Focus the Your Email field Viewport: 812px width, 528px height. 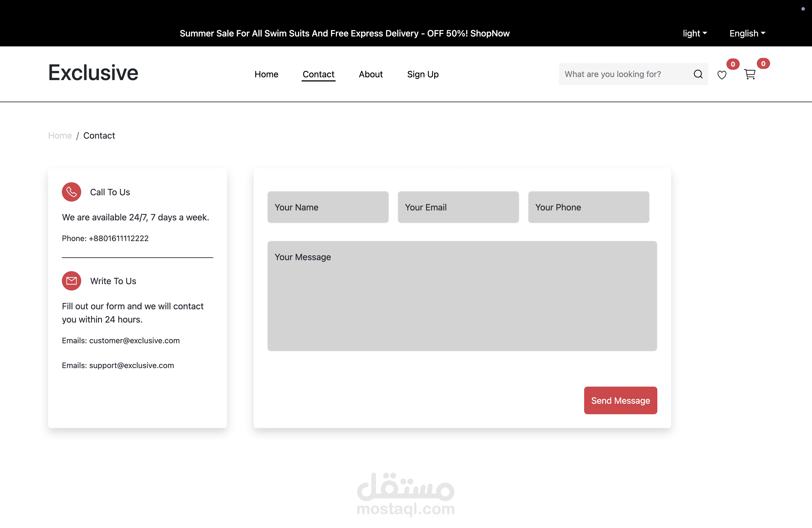click(458, 207)
